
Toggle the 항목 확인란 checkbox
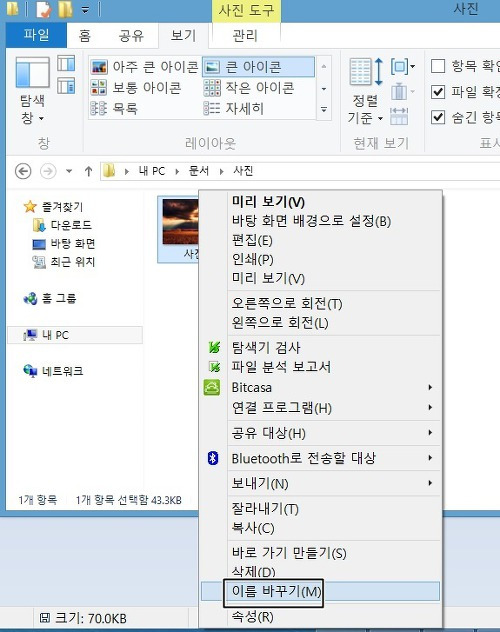438,66
